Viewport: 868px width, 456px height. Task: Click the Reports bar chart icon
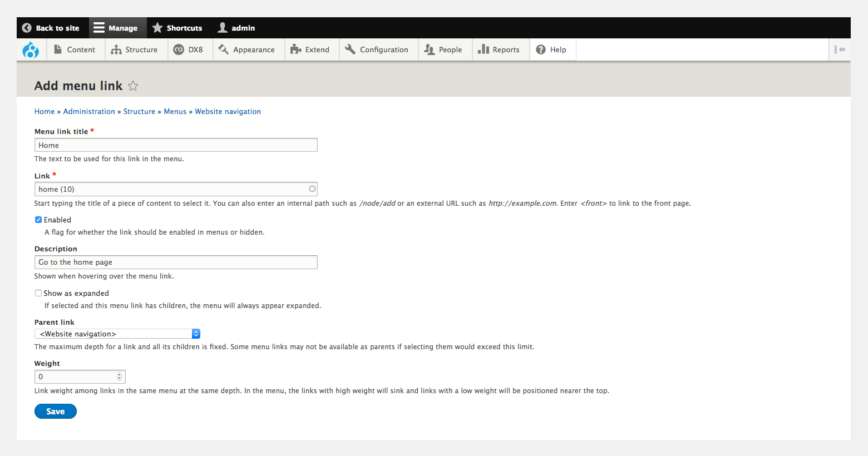[x=483, y=49]
